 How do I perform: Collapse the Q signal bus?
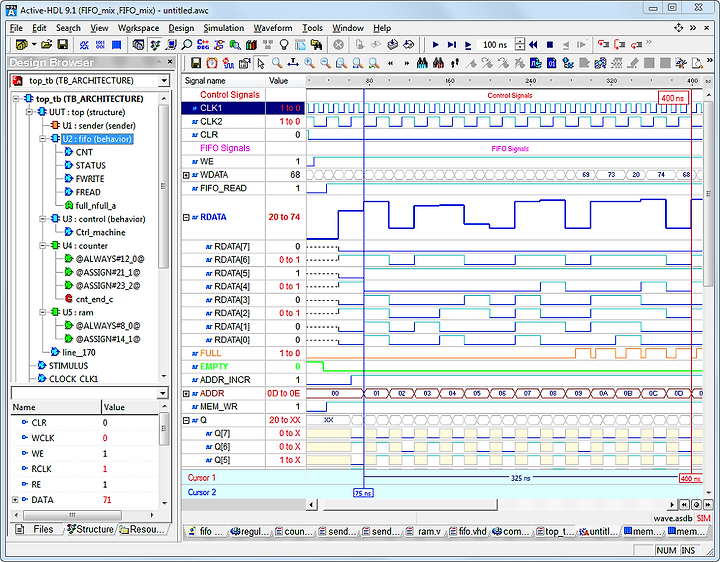[x=186, y=420]
